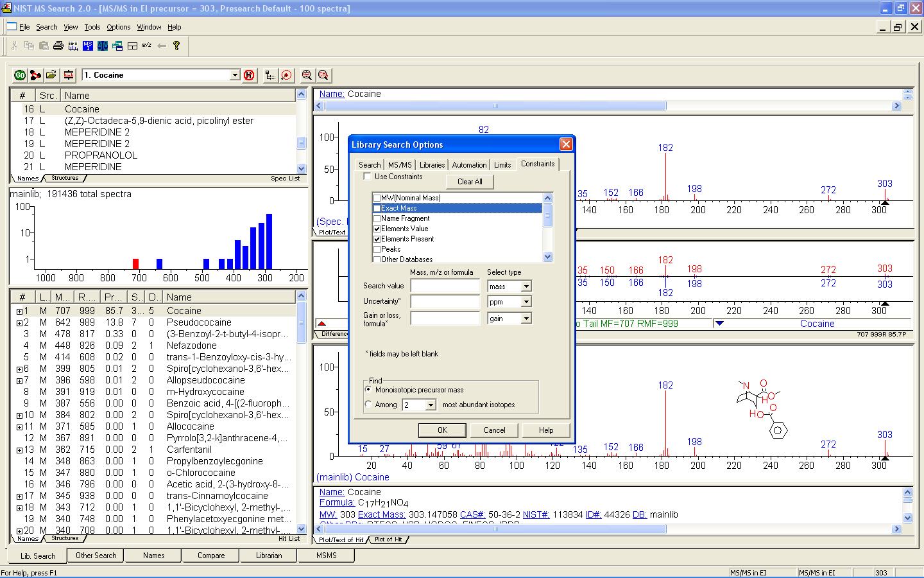This screenshot has height=578, width=924.
Task: Click the red histogram bar near 700
Action: (135, 263)
